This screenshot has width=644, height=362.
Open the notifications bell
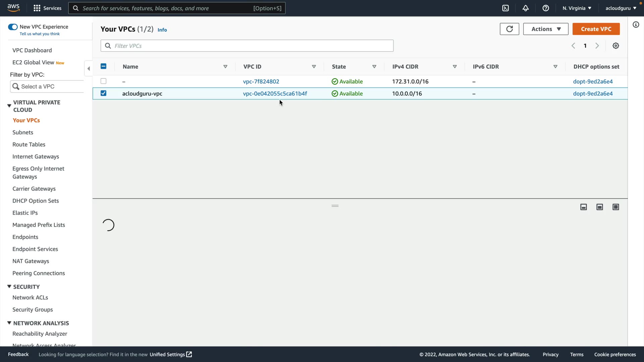click(526, 8)
